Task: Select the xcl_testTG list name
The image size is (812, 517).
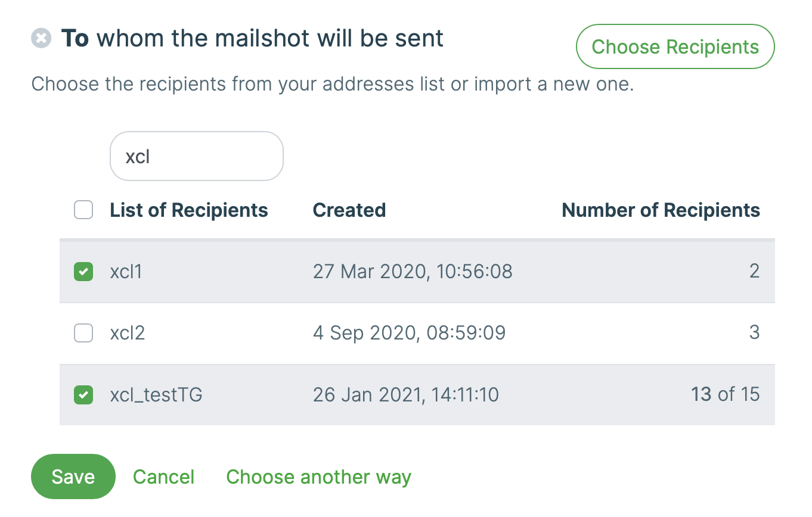Action: pos(156,394)
